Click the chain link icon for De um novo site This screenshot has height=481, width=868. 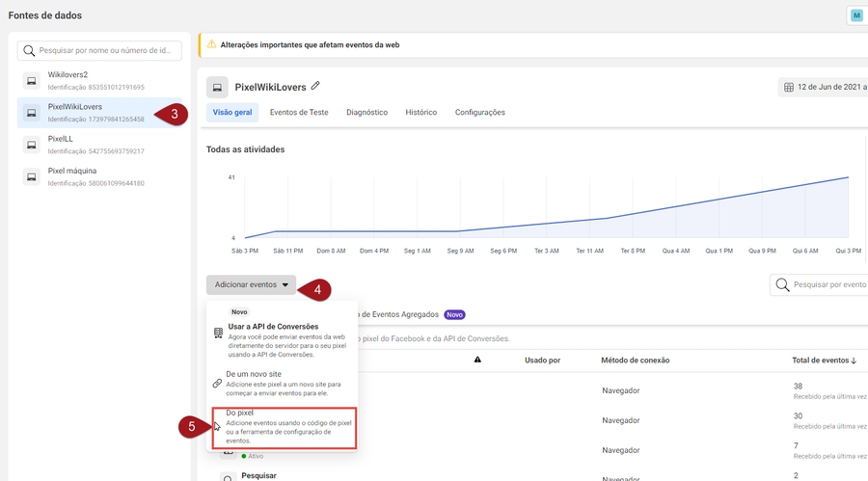[x=217, y=383]
